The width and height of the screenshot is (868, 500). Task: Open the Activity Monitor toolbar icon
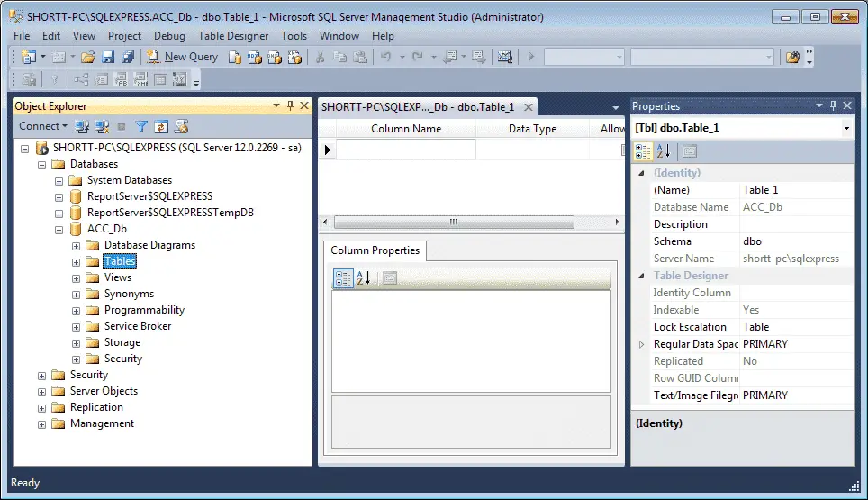pyautogui.click(x=505, y=57)
